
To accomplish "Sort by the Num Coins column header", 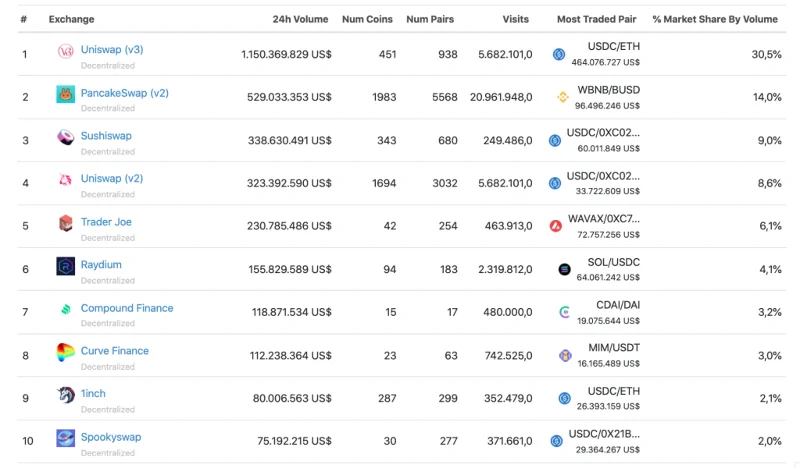I will click(x=367, y=19).
